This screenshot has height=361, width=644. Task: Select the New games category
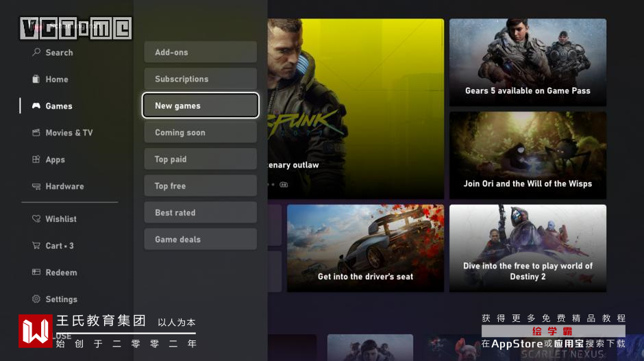pyautogui.click(x=201, y=105)
